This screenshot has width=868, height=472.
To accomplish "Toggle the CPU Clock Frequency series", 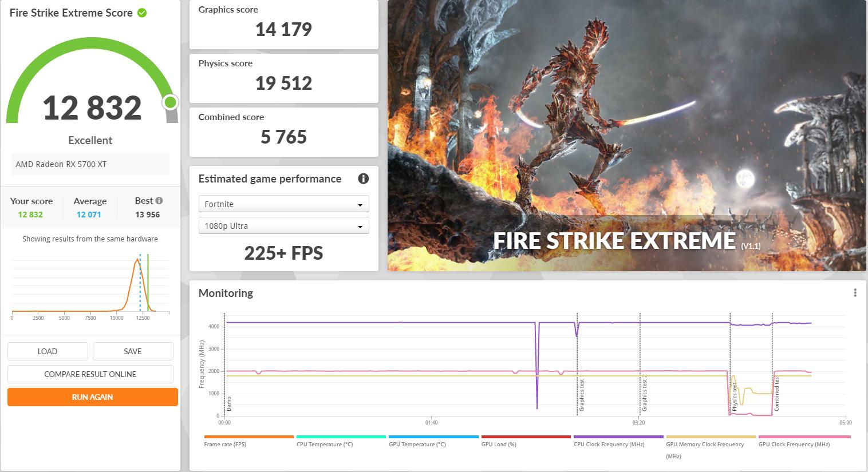I will [x=609, y=444].
